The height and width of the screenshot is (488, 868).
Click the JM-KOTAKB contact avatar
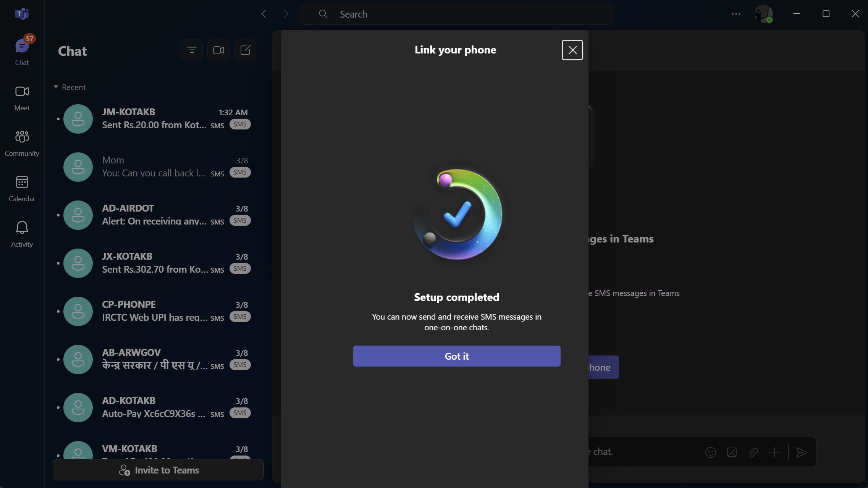click(78, 119)
